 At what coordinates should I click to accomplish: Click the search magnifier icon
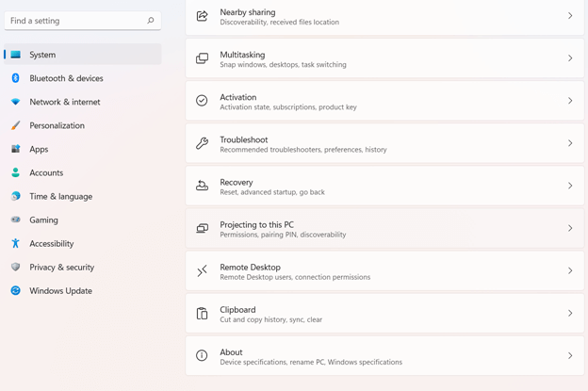(151, 20)
